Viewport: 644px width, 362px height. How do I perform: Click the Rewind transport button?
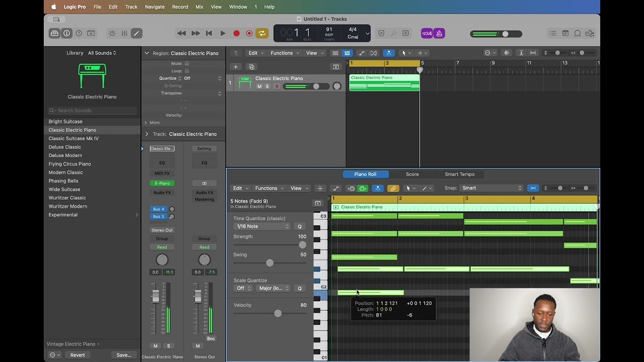(x=182, y=33)
